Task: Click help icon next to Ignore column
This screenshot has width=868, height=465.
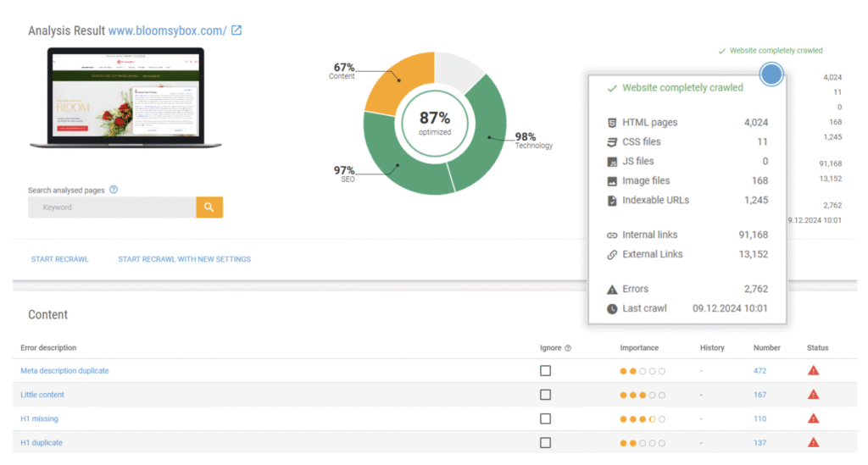Action: pyautogui.click(x=568, y=348)
